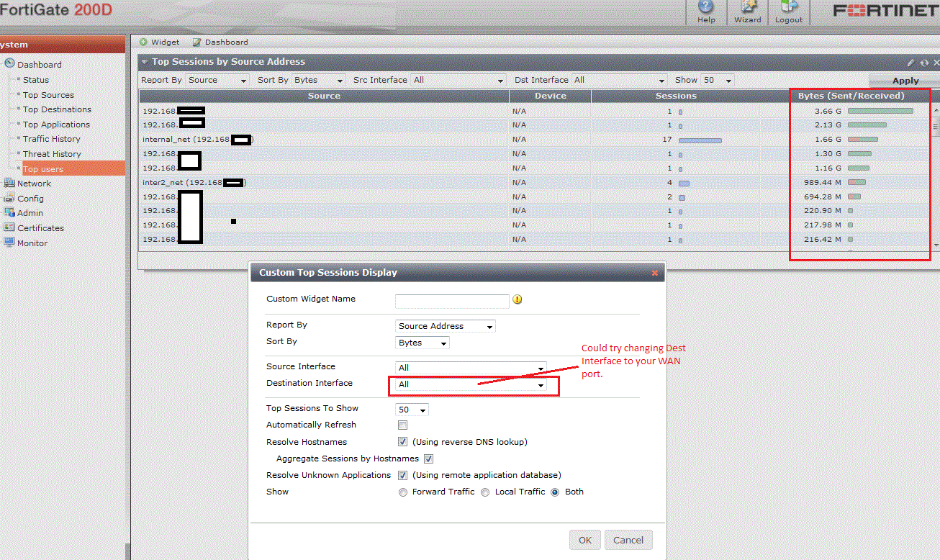
Task: Click the Bytes (Sent/Received) column header
Action: pyautogui.click(x=851, y=96)
